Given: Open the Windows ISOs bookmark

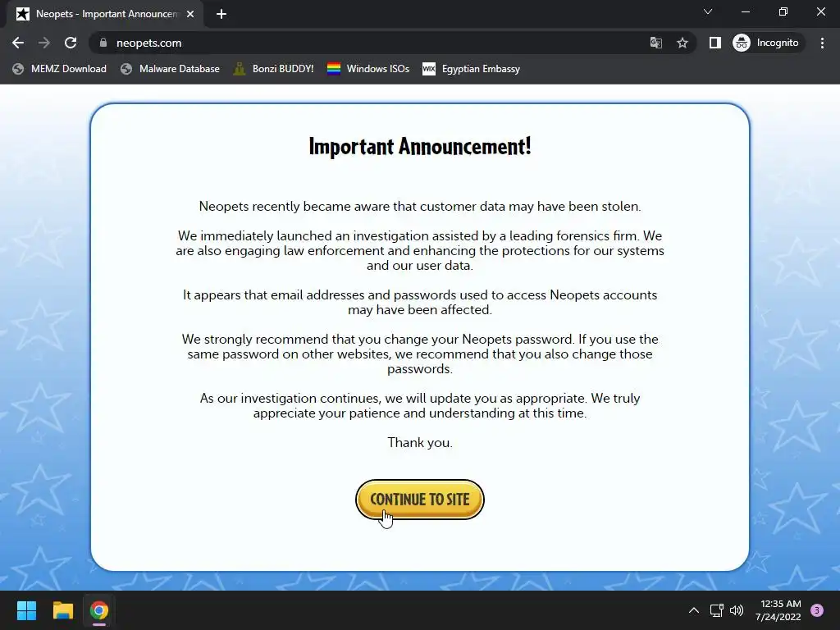Looking at the screenshot, I should 368,69.
